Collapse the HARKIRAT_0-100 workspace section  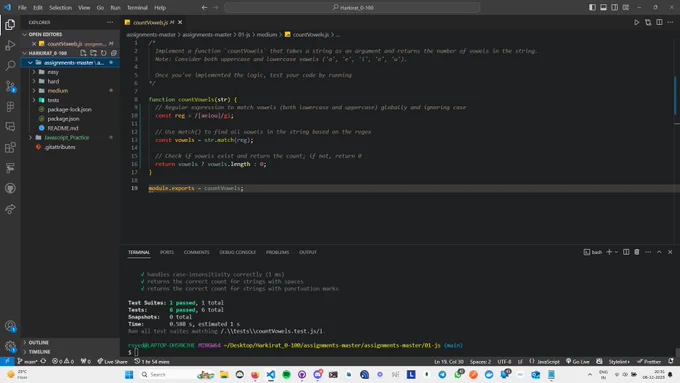coord(48,53)
